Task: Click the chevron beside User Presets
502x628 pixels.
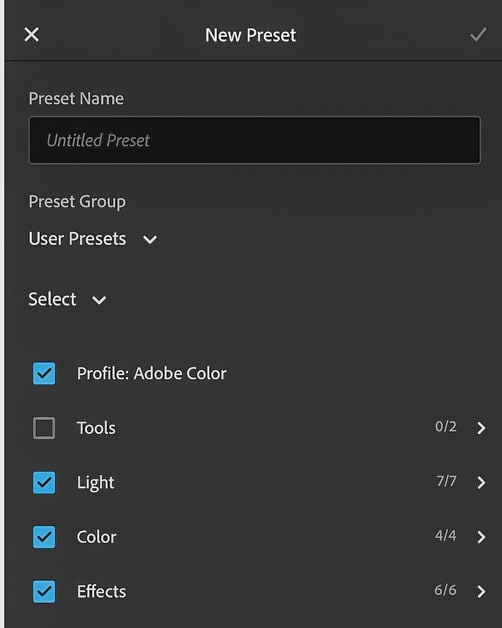Action: 150,240
